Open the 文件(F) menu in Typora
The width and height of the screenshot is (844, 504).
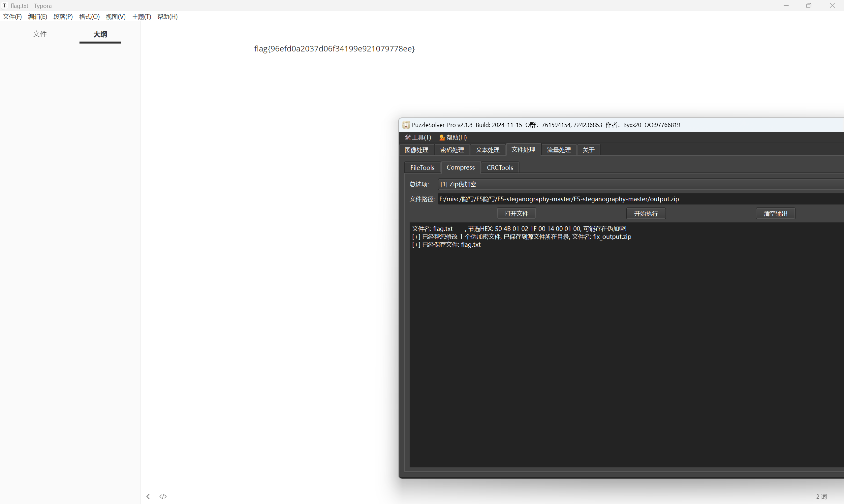12,16
